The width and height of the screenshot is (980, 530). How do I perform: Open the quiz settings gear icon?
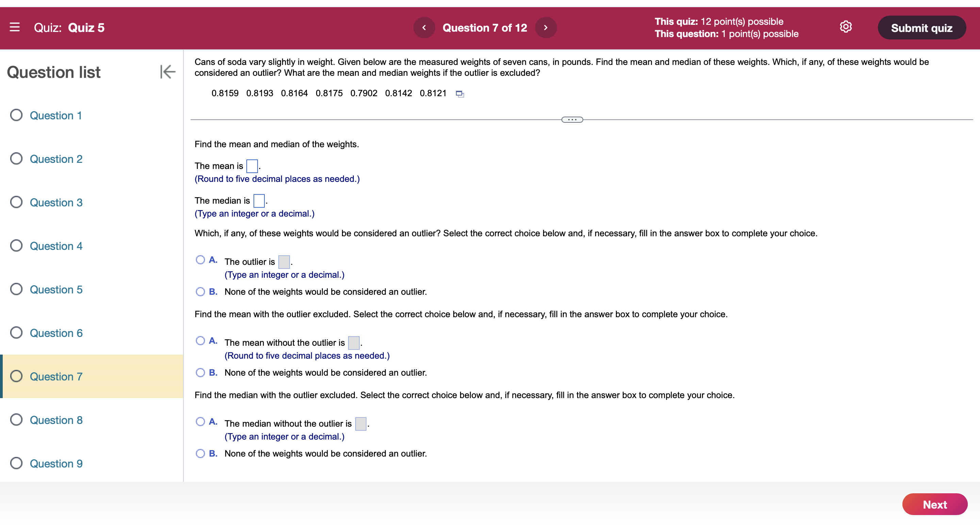pos(845,27)
